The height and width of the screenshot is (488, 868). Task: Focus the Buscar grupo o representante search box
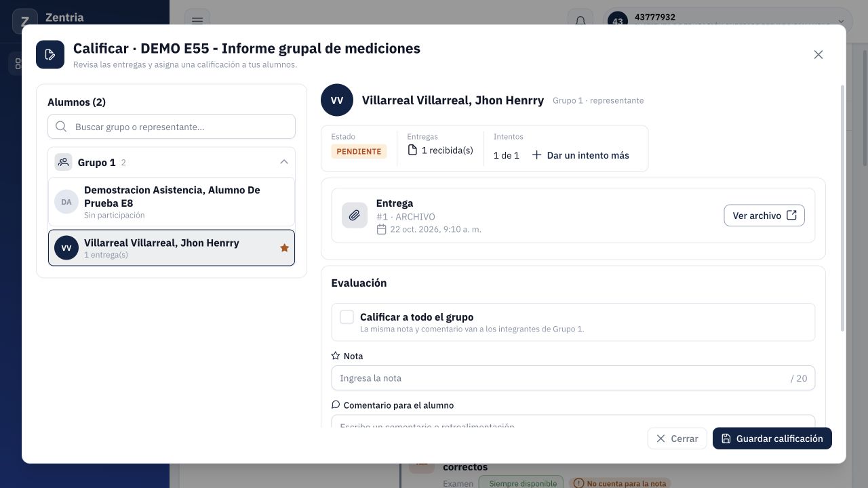pos(172,127)
